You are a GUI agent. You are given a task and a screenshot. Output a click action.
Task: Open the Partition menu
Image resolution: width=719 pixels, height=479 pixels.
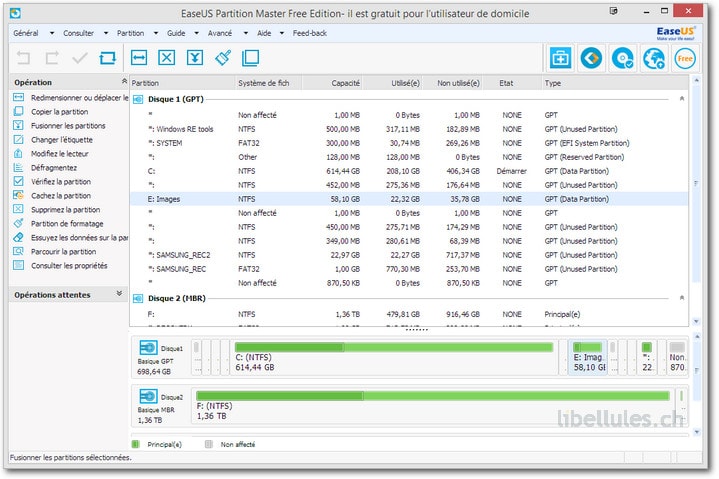click(x=130, y=33)
